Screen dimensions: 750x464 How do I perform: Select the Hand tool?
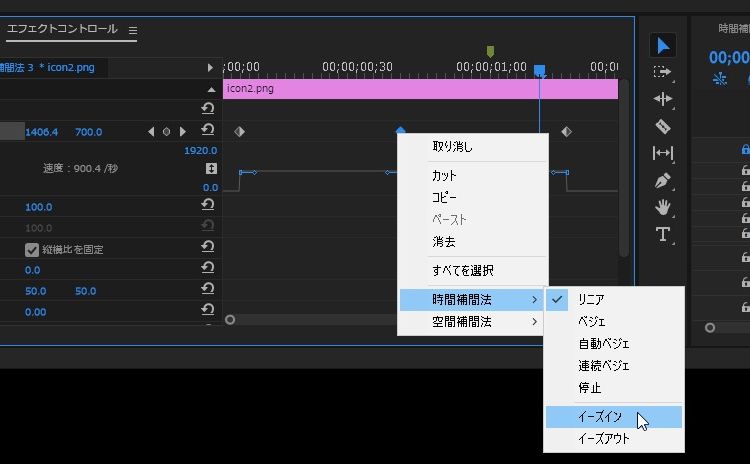pos(663,207)
